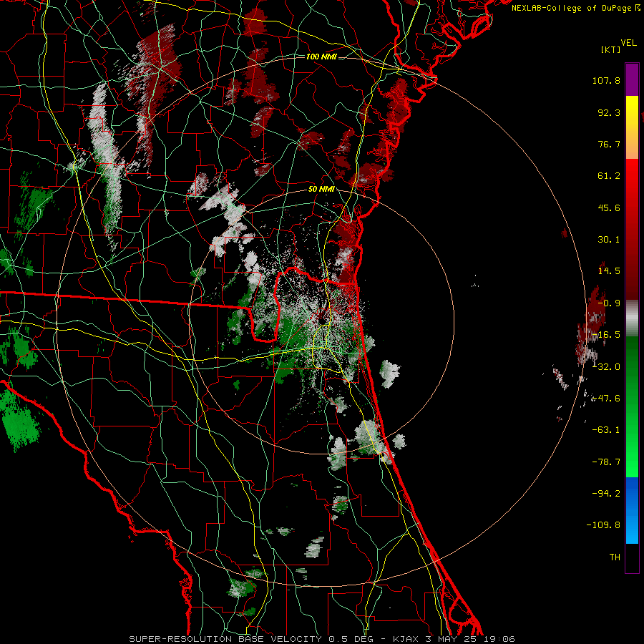
Task: Click the 50 NMI range ring label
Action: click(321, 190)
